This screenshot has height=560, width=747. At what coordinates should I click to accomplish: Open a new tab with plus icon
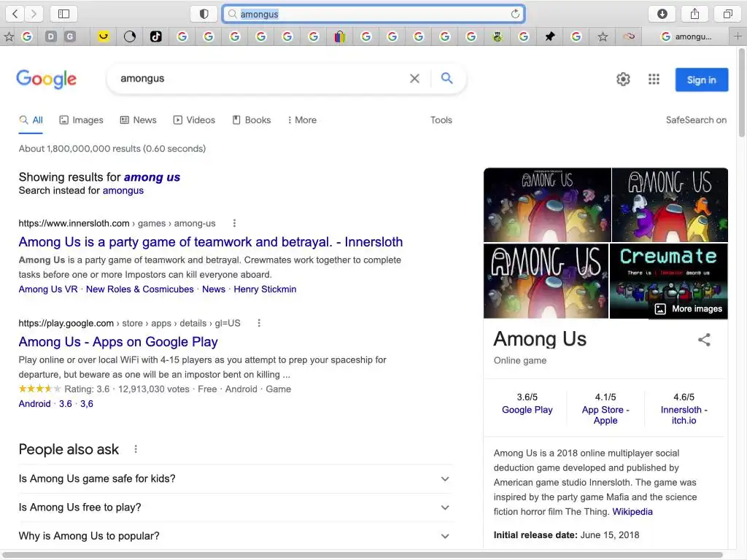tap(738, 36)
